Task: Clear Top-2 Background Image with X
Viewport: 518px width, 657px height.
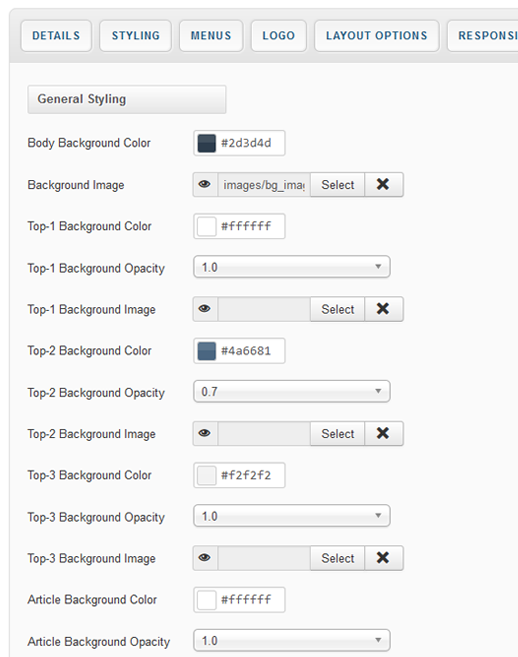Action: tap(383, 433)
